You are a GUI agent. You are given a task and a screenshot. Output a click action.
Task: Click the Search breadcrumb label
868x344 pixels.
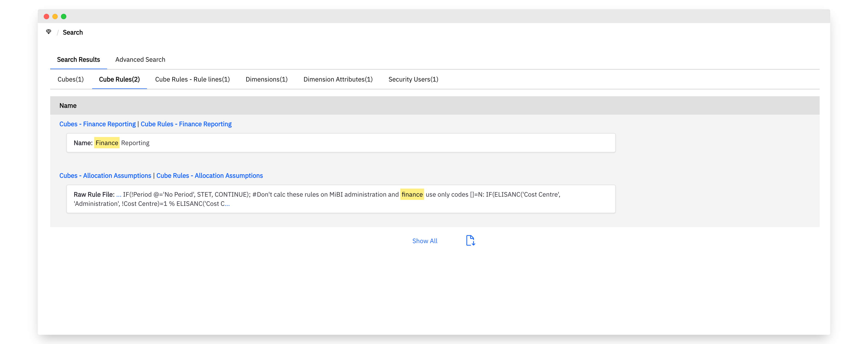click(73, 32)
